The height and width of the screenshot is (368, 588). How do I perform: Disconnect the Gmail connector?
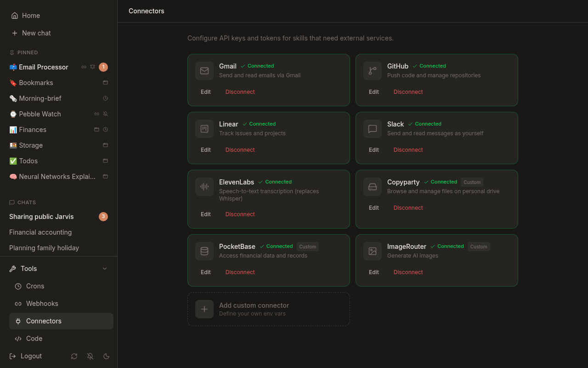tap(240, 92)
